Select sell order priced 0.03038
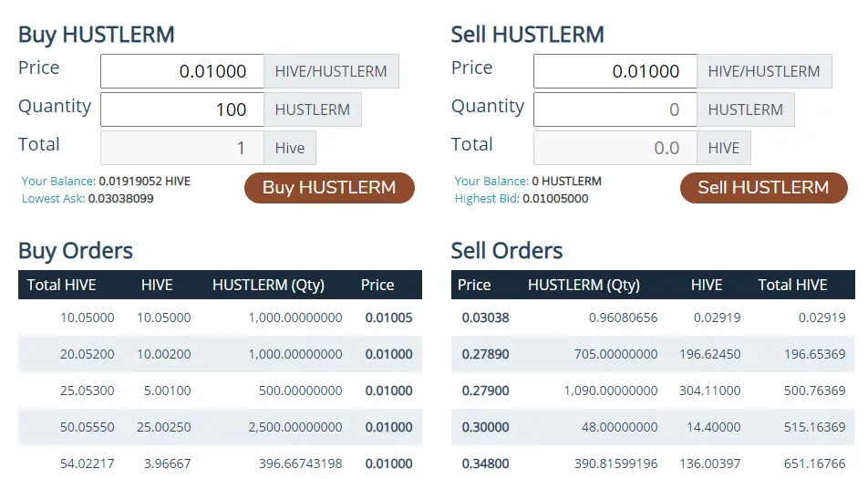The image size is (868, 479). [653, 318]
